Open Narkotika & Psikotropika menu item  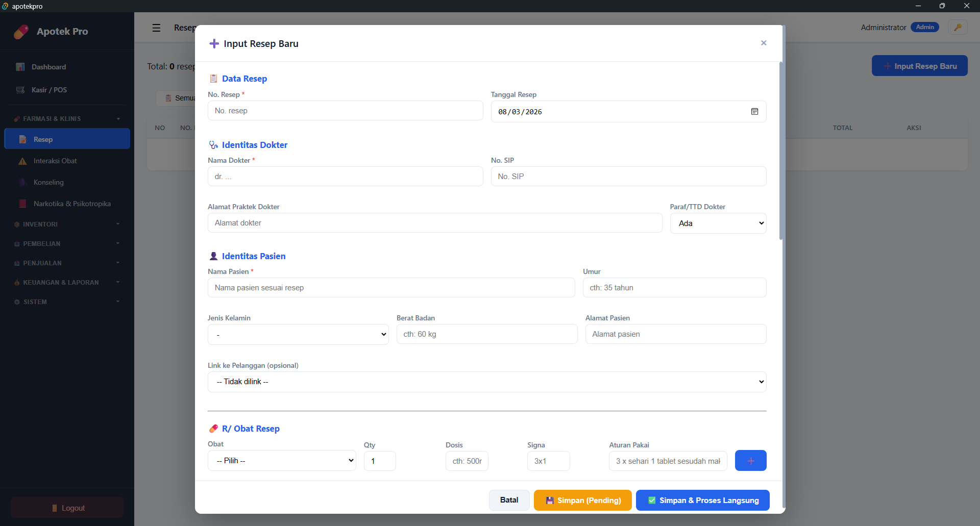click(72, 204)
